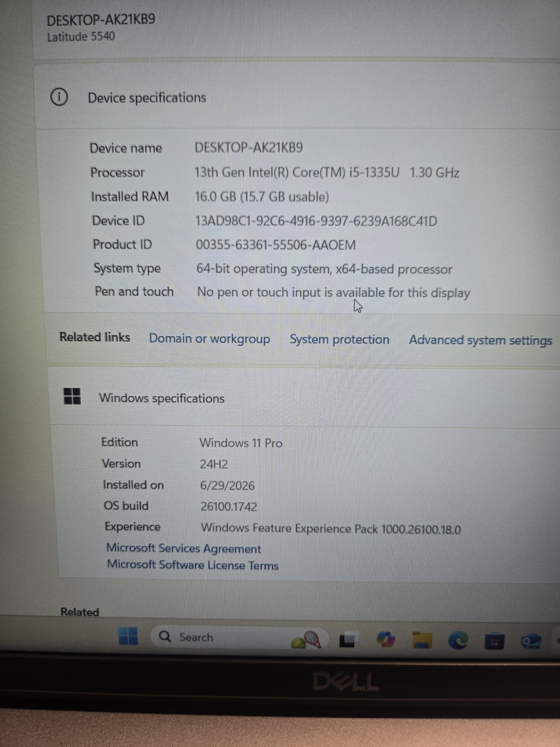Click the Edition value Windows 11 Pro

241,443
